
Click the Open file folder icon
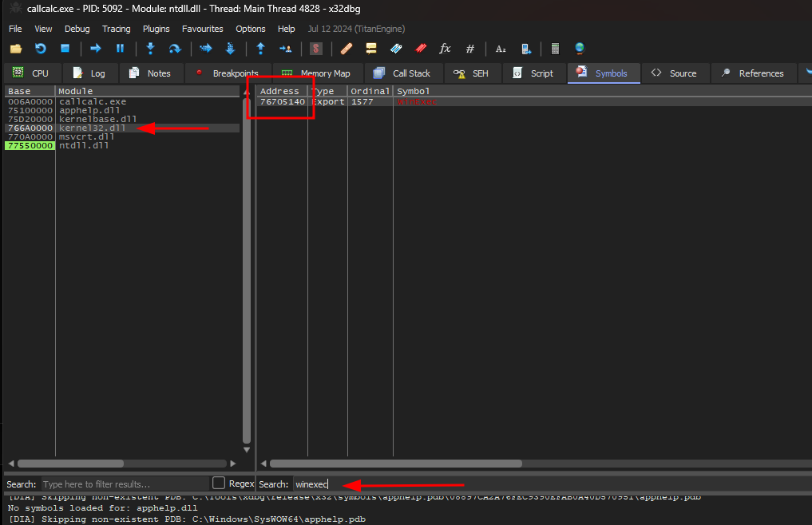tap(16, 49)
